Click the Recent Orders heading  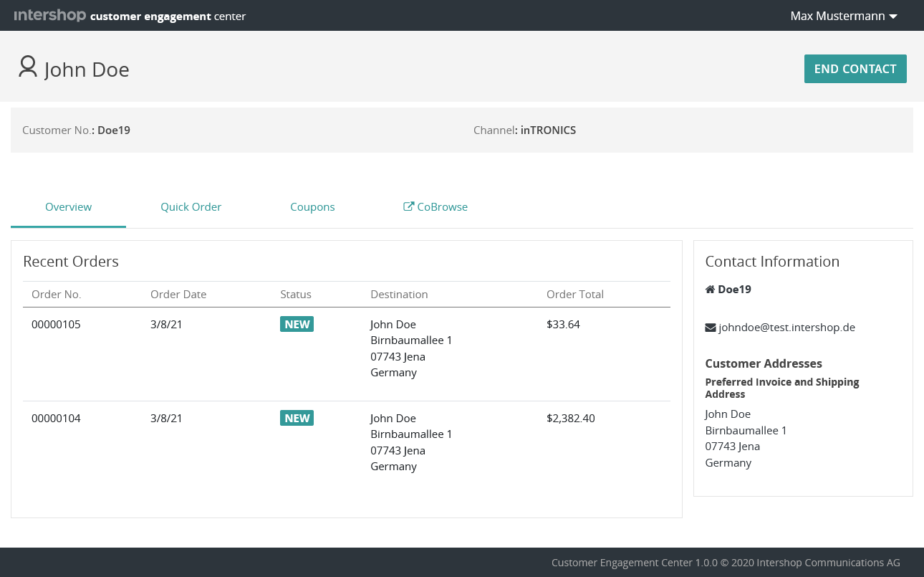[71, 262]
